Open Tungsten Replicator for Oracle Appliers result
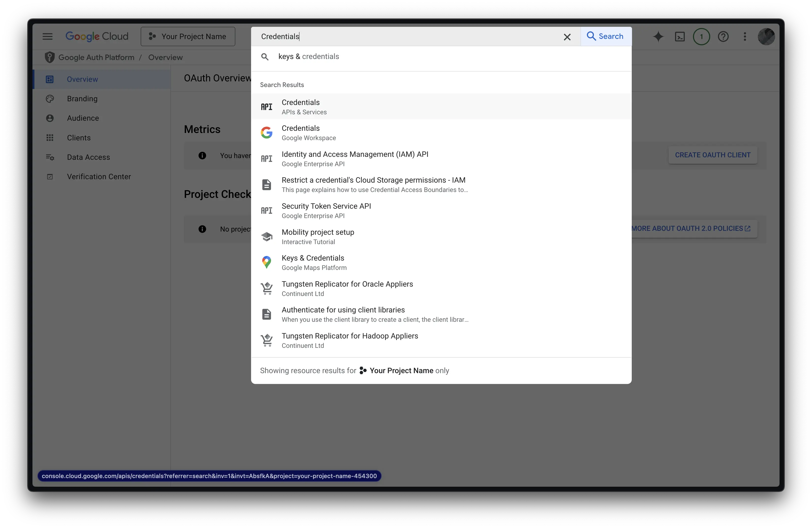 coord(441,288)
